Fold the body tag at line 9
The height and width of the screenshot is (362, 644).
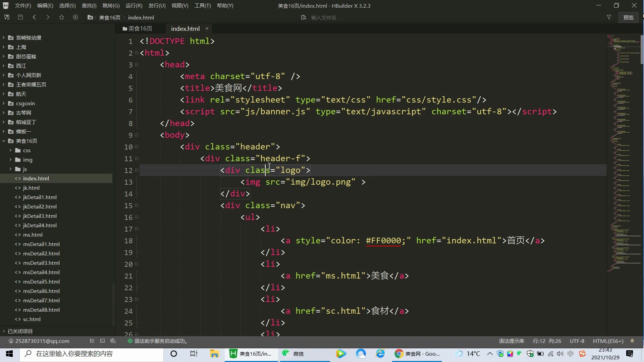(x=137, y=135)
